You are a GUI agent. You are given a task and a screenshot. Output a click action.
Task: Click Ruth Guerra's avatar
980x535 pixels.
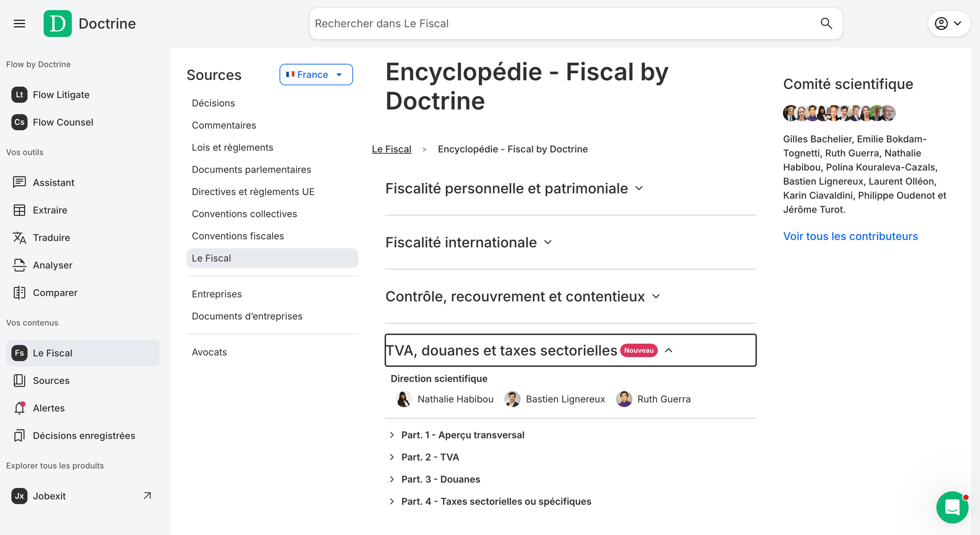pos(624,399)
